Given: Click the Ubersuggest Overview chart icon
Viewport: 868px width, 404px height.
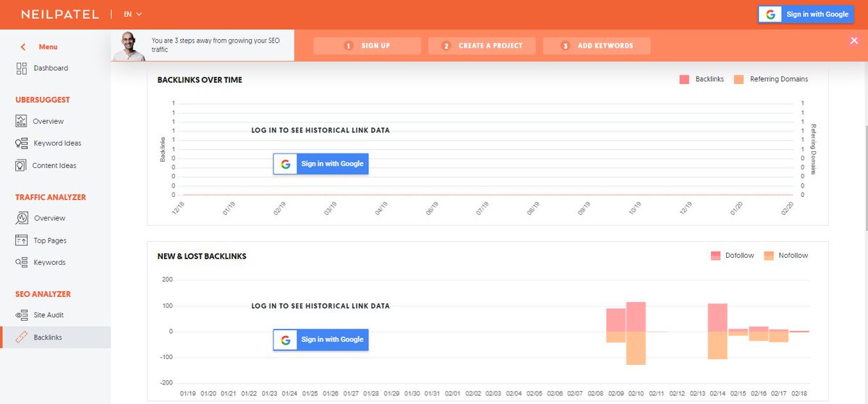Looking at the screenshot, I should coord(21,121).
